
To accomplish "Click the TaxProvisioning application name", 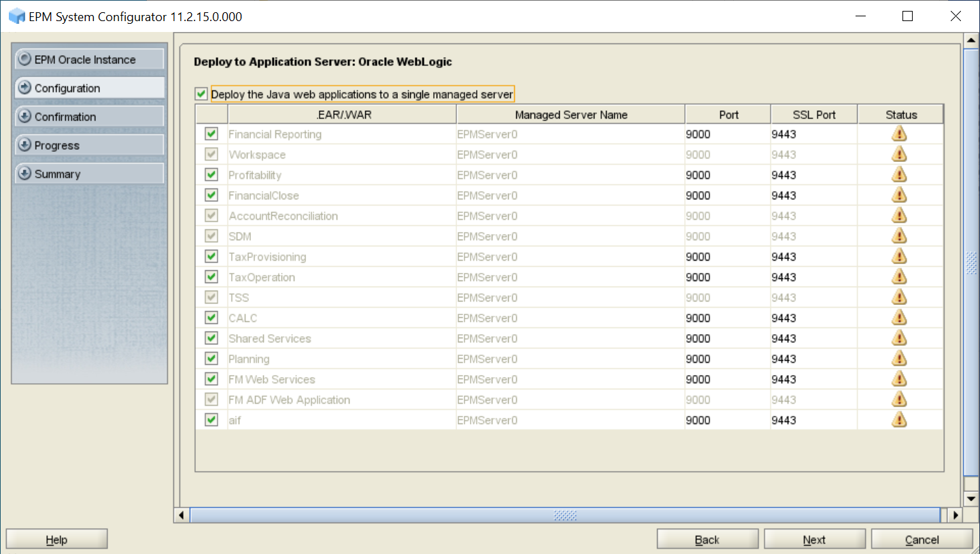I will pyautogui.click(x=267, y=257).
